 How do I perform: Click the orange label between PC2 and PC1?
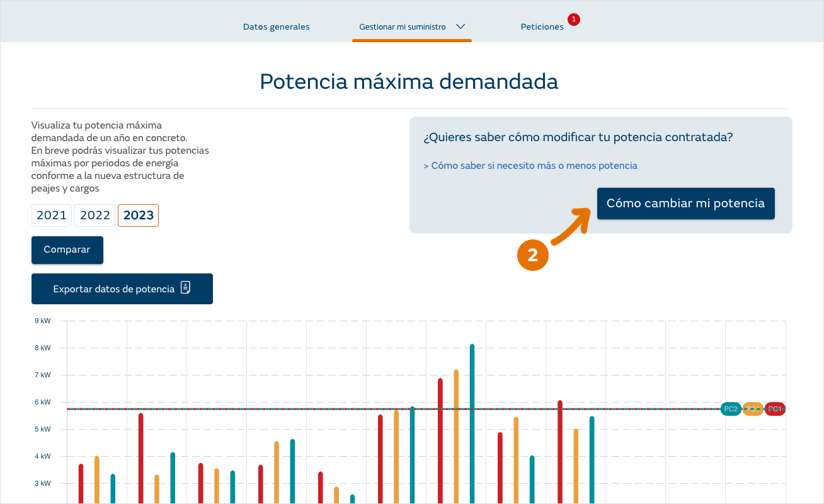pyautogui.click(x=753, y=409)
